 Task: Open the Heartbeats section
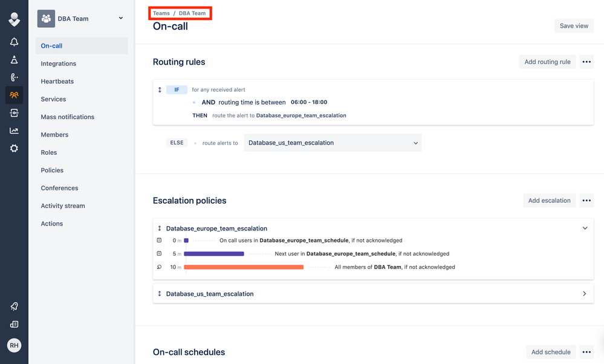[x=57, y=81]
